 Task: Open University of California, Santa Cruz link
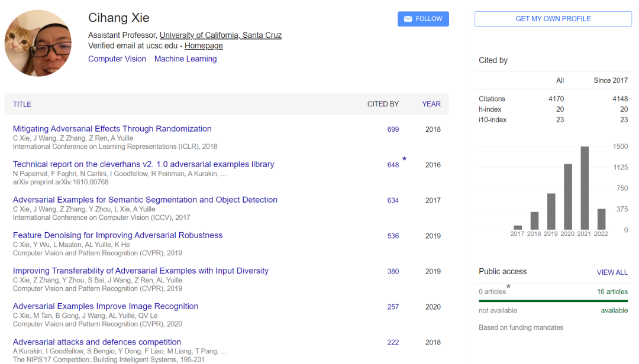221,35
